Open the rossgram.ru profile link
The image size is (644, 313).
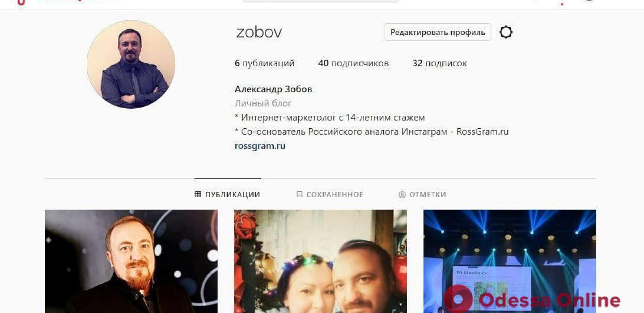260,146
